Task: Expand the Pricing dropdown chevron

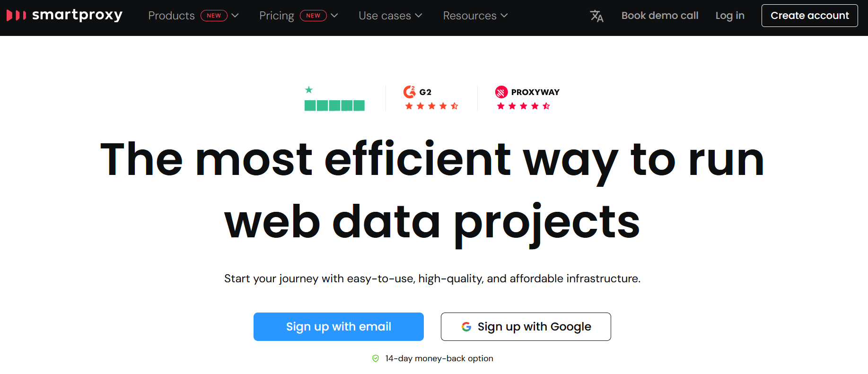Action: [334, 16]
